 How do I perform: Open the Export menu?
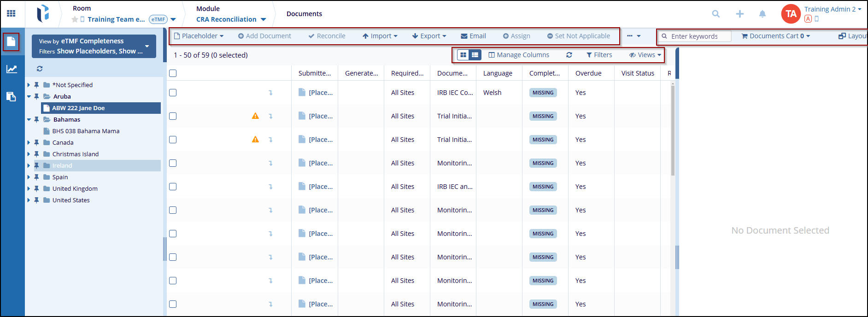429,36
